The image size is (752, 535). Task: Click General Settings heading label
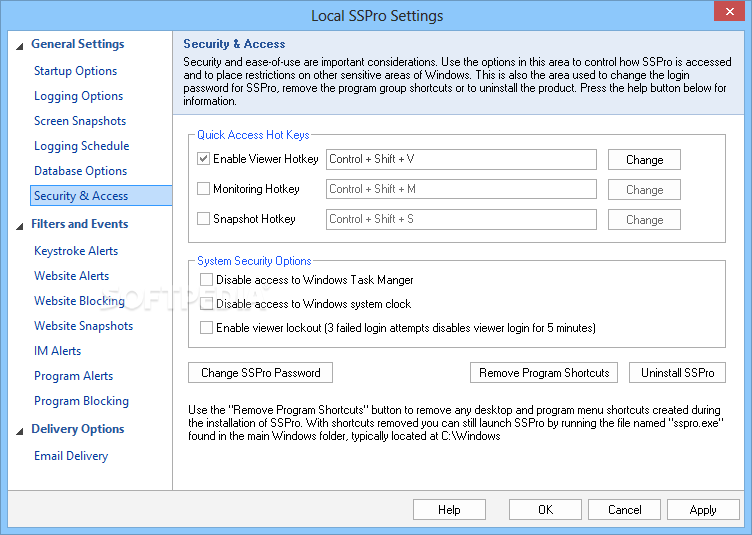click(78, 44)
